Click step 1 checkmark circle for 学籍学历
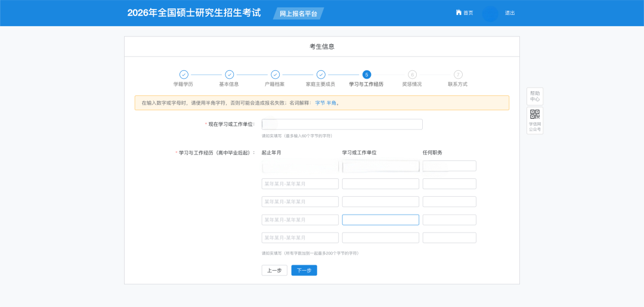The width and height of the screenshot is (644, 307). point(184,75)
